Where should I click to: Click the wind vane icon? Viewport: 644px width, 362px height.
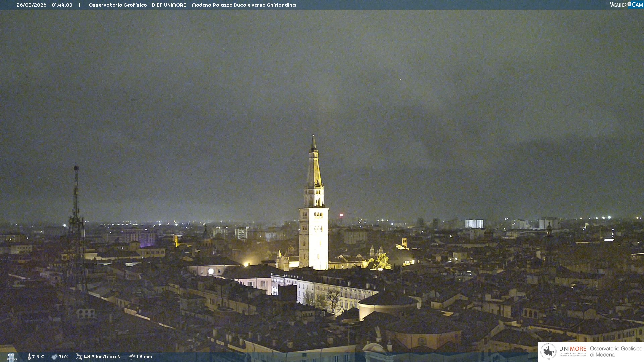pos(79,357)
